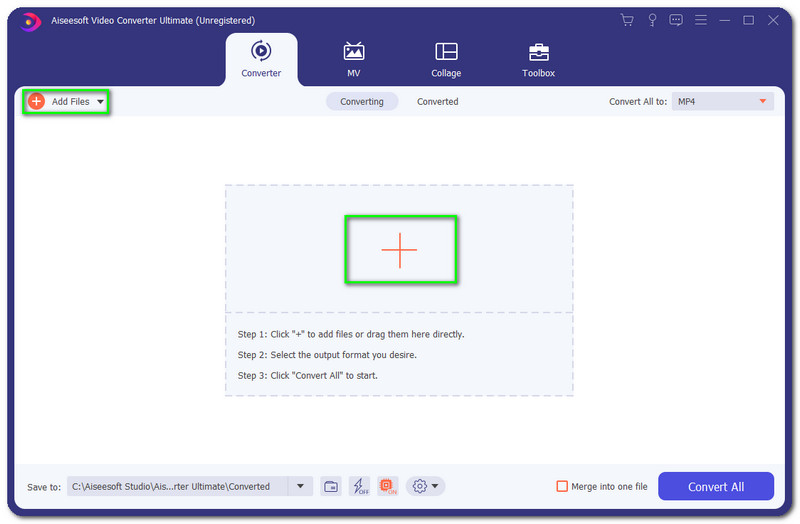Click the shopping cart purchase icon
Viewport: 800px width, 524px height.
click(627, 20)
